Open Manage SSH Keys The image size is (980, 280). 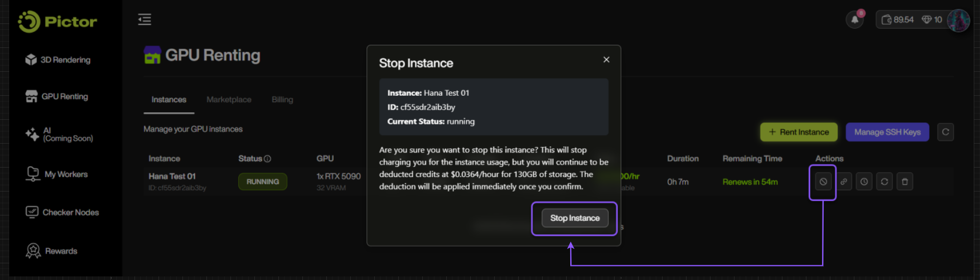tap(887, 132)
